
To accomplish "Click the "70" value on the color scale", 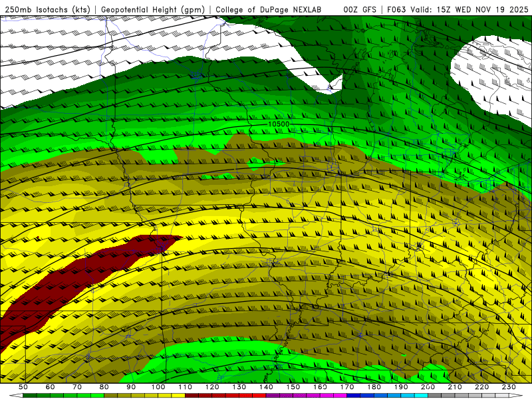I will pyautogui.click(x=77, y=387).
